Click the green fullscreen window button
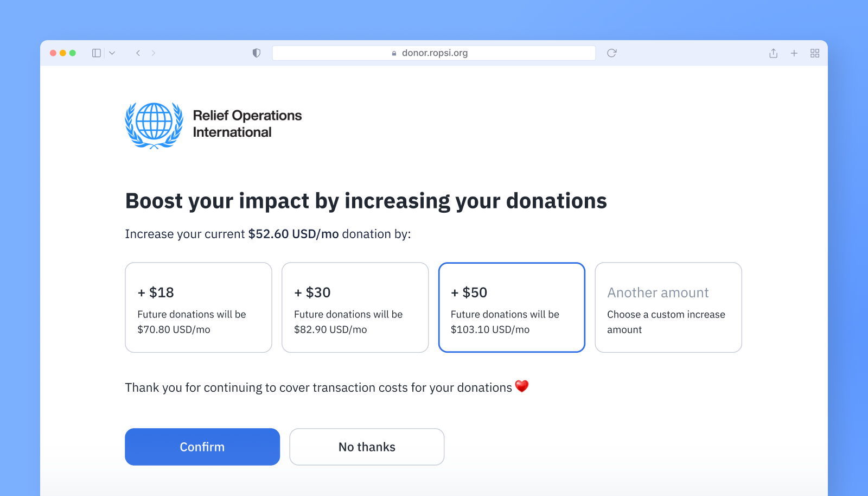868x496 pixels. [x=73, y=53]
